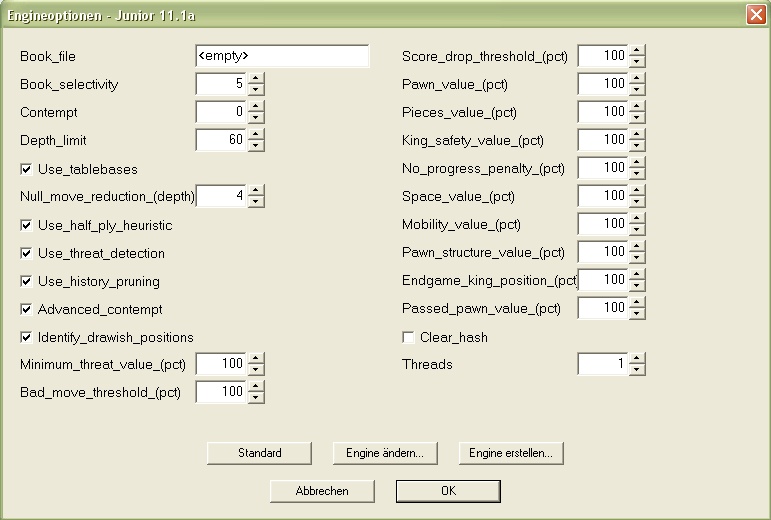This screenshot has height=520, width=771.
Task: Click the Book_selectivity value field
Action: (221, 84)
